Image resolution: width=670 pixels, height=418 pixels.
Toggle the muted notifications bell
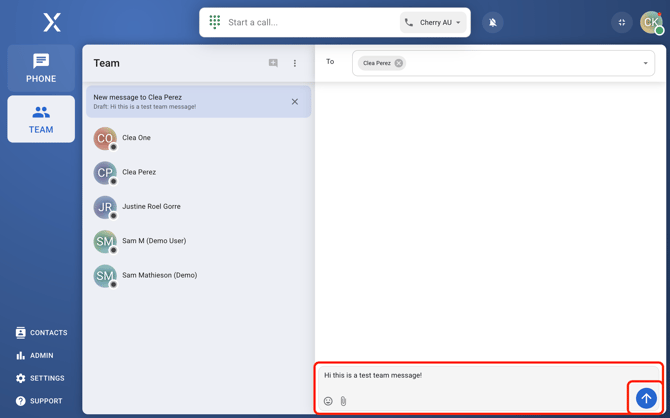(493, 22)
